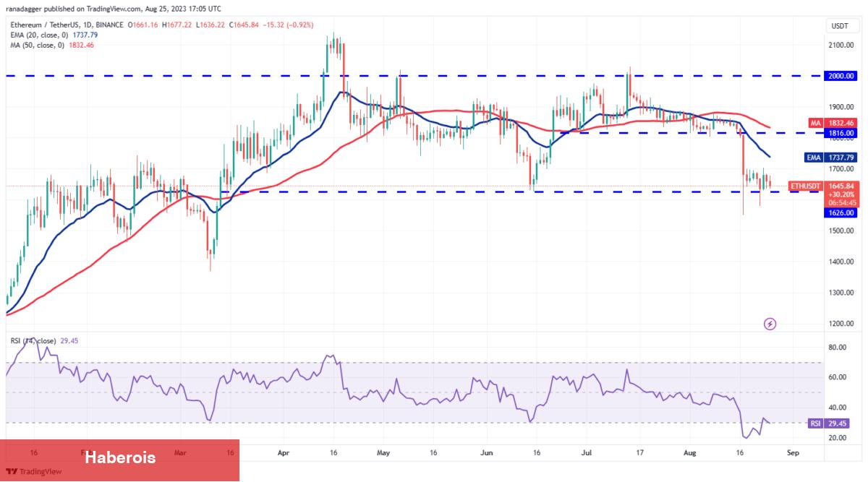Click the TradingView logo at bottom left

[x=34, y=471]
